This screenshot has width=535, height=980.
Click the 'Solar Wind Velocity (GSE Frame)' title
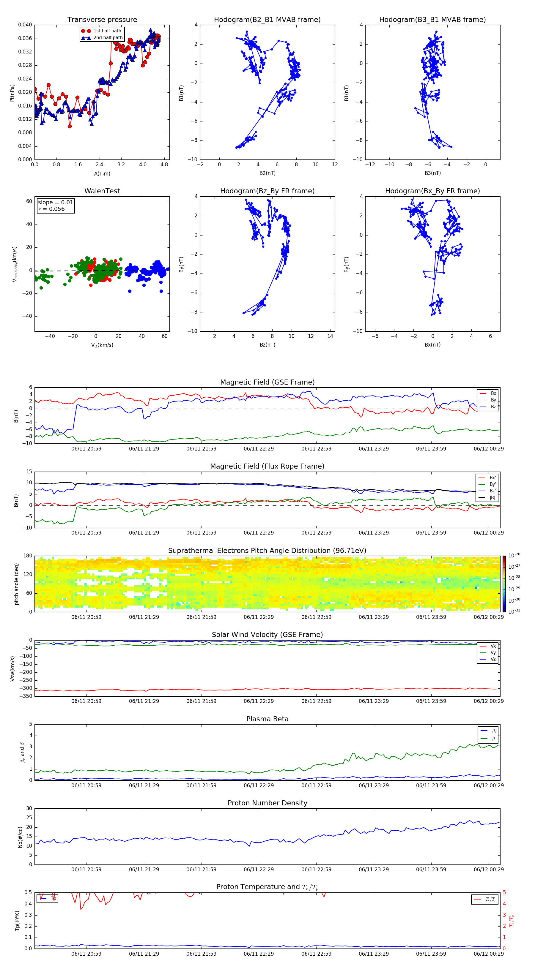tap(267, 635)
